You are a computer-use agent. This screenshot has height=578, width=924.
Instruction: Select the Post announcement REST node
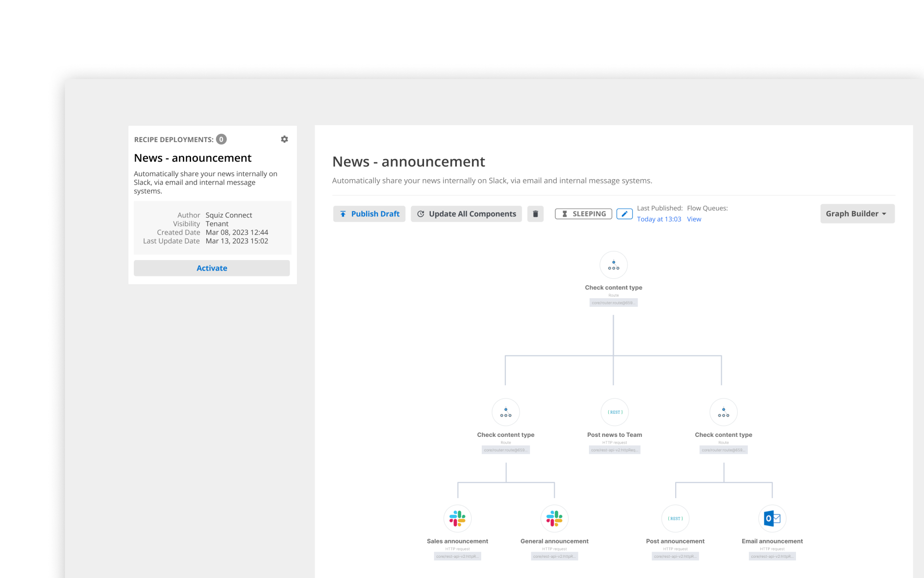click(675, 519)
